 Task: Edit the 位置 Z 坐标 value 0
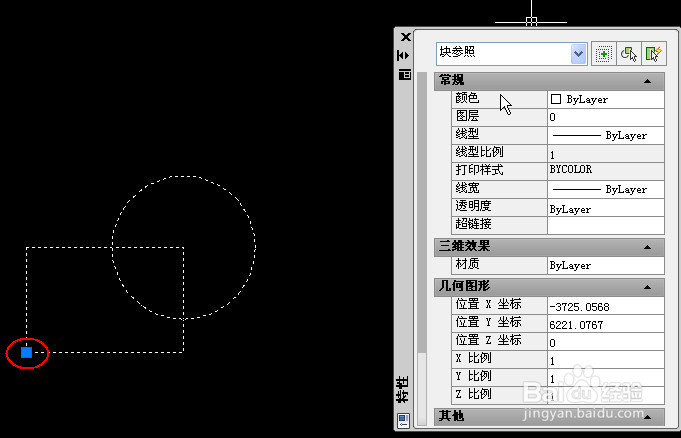point(605,342)
